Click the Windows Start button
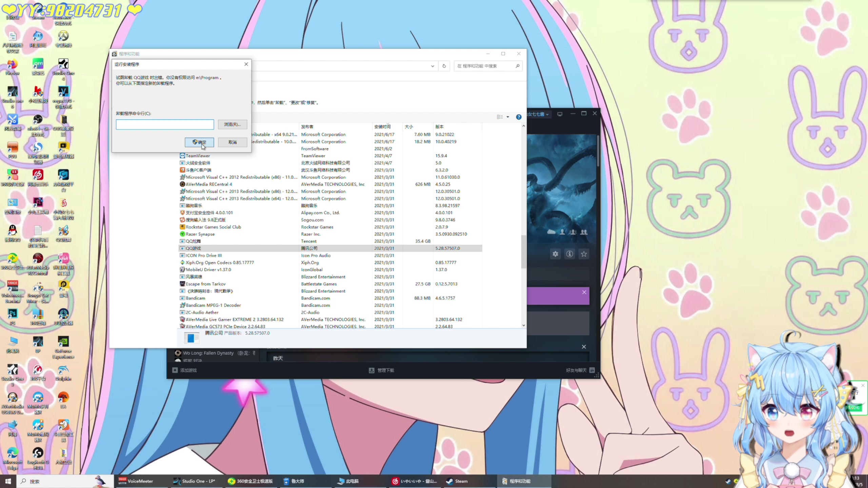The height and width of the screenshot is (488, 868). click(x=8, y=481)
